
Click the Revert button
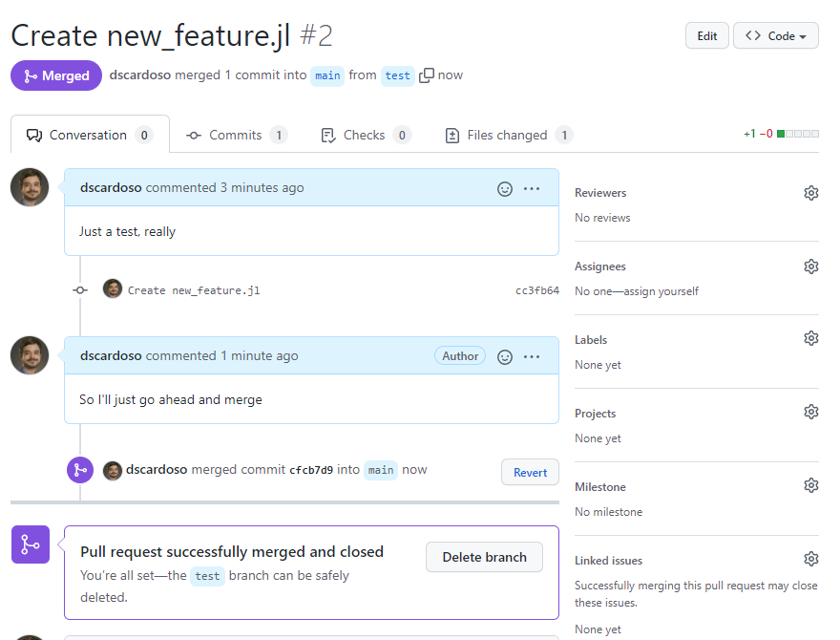pos(530,472)
